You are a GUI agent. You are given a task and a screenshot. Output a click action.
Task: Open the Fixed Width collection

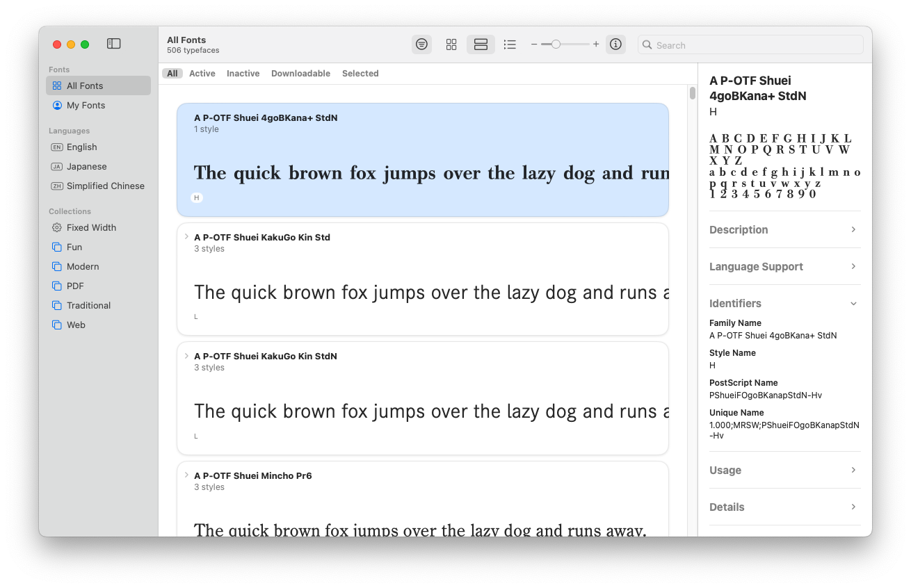point(98,227)
